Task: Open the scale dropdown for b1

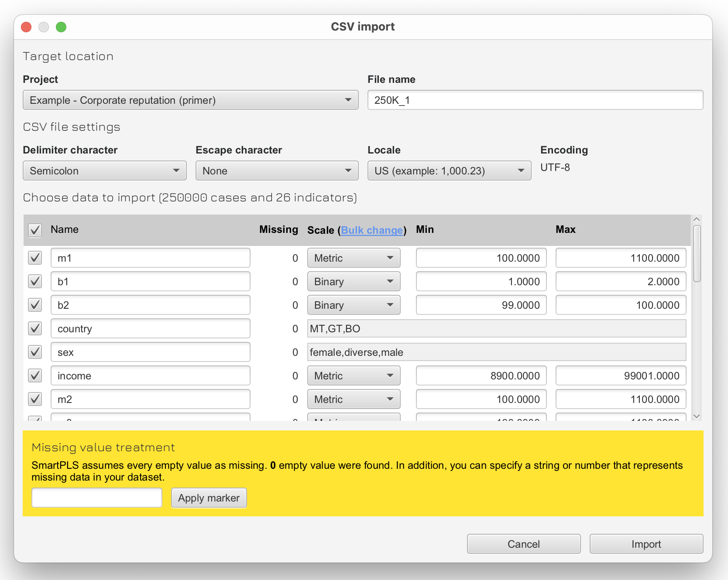Action: coord(354,282)
